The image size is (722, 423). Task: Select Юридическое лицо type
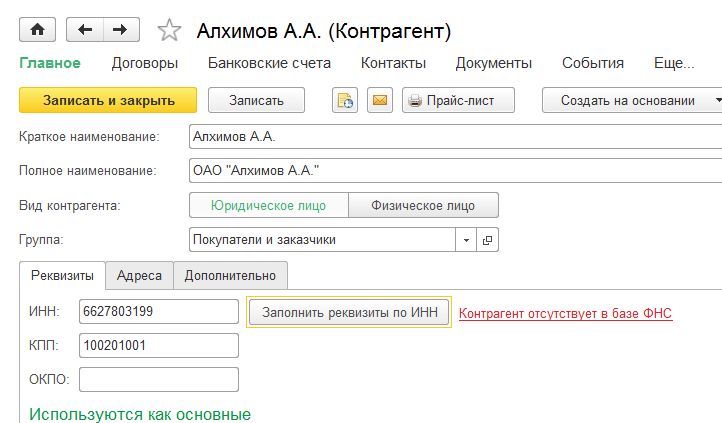pyautogui.click(x=268, y=205)
